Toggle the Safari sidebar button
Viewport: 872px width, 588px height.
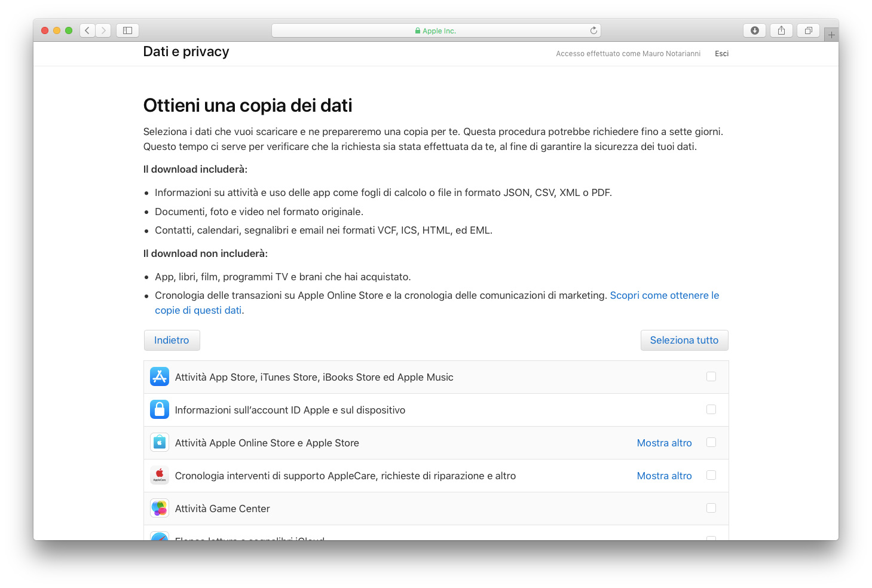(x=127, y=30)
